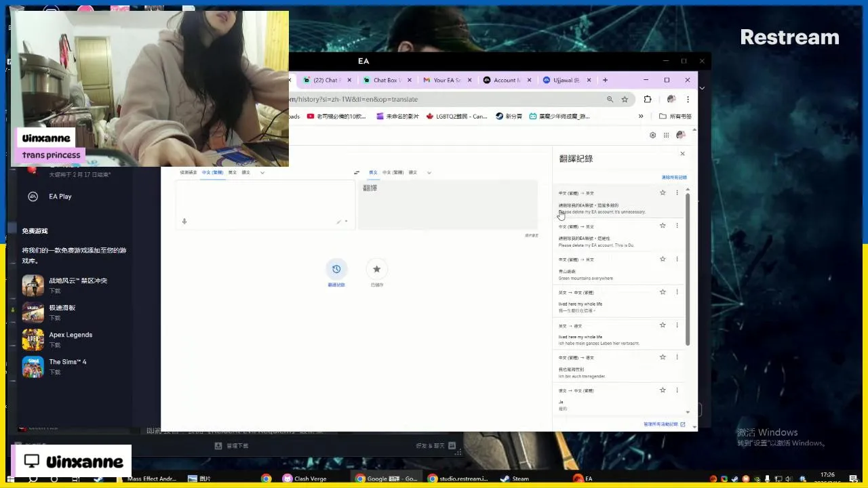This screenshot has height=488, width=868.
Task: Open the 'LGBTQ2難民 - Can...' bookmark
Action: (456, 116)
